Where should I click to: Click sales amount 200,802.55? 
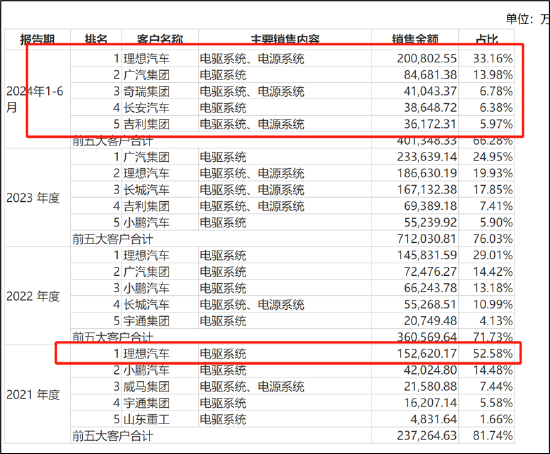(427, 58)
